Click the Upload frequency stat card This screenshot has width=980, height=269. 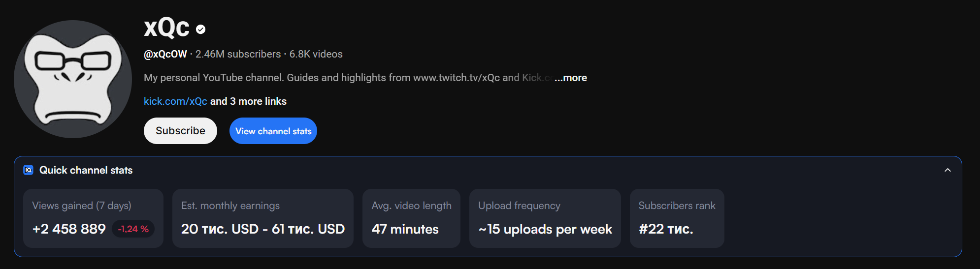click(545, 218)
